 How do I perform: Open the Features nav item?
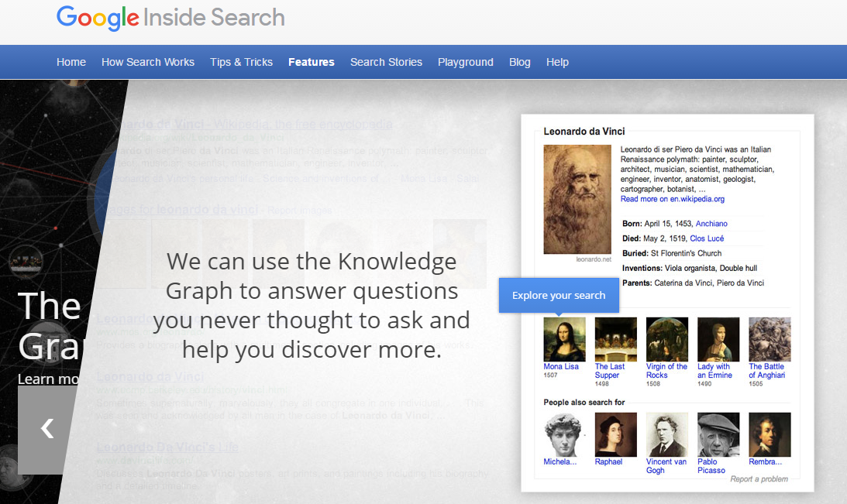pyautogui.click(x=312, y=62)
